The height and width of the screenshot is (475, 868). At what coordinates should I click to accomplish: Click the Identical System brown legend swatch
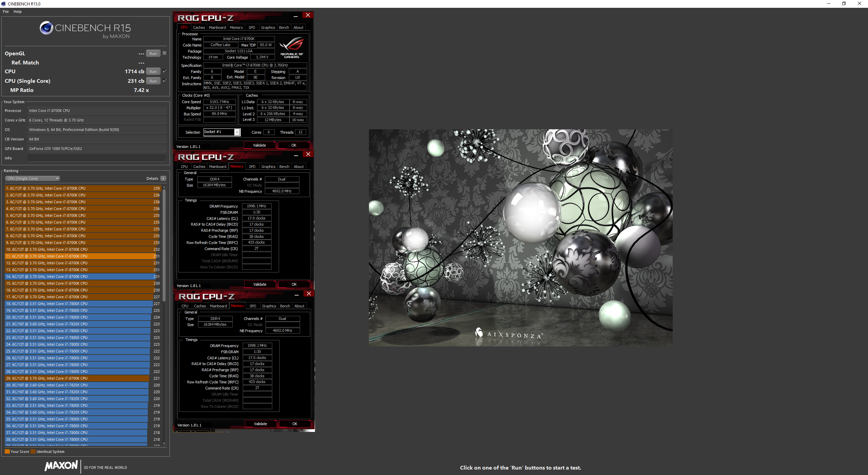click(33, 452)
